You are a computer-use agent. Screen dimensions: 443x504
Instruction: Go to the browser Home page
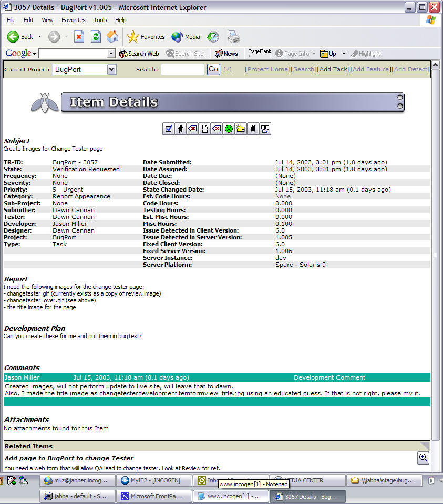tap(112, 37)
